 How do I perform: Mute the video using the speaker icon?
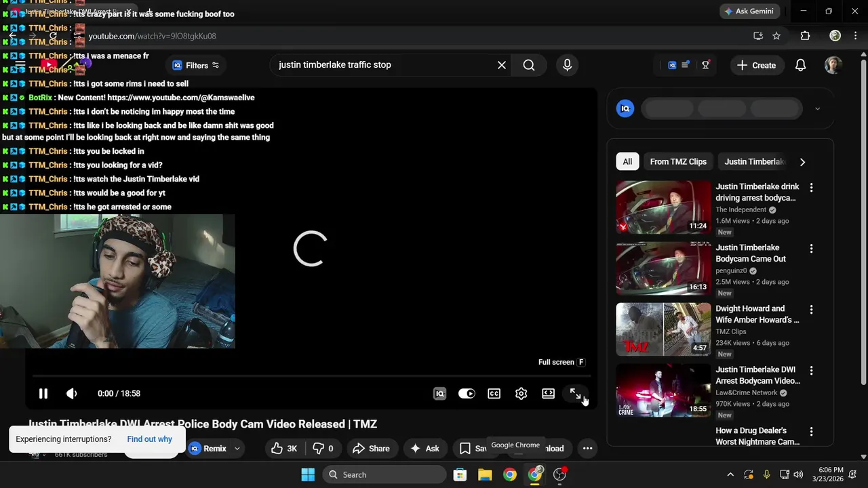[x=71, y=393]
